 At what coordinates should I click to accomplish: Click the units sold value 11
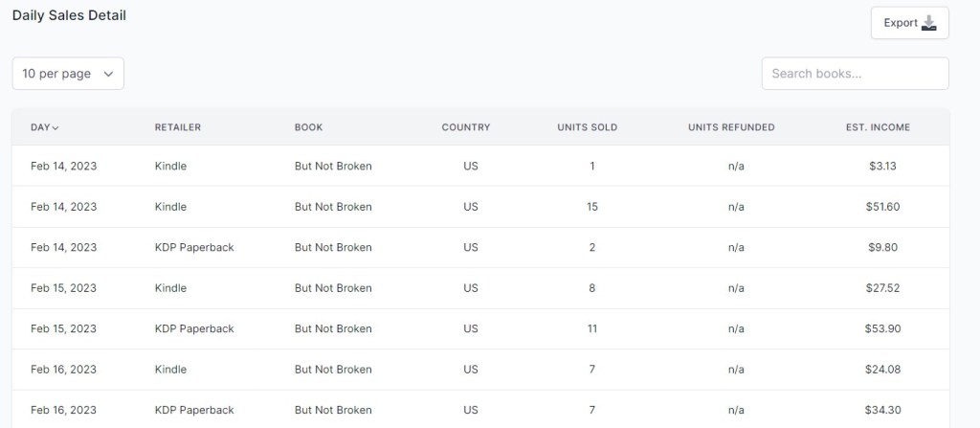(592, 328)
